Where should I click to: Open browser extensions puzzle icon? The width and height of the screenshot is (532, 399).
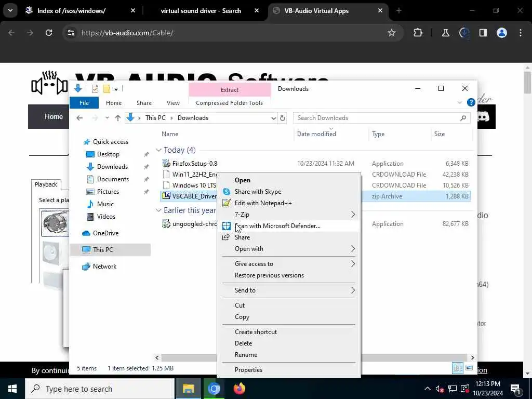[418, 33]
